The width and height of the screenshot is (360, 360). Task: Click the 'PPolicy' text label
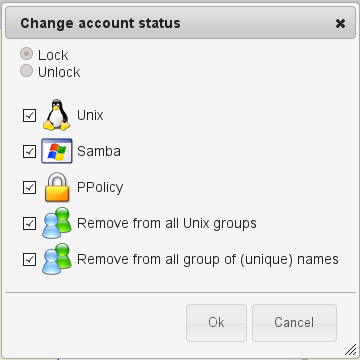(x=100, y=187)
